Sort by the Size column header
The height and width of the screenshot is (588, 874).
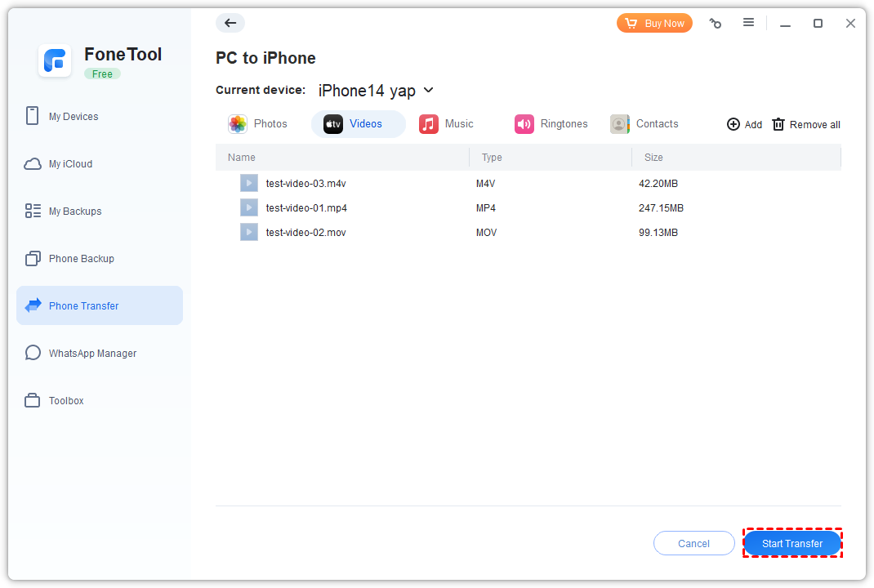653,158
